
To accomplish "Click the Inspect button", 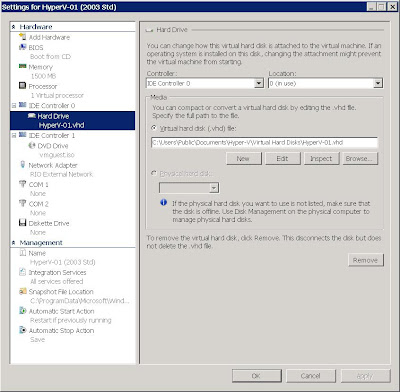I will [x=321, y=159].
